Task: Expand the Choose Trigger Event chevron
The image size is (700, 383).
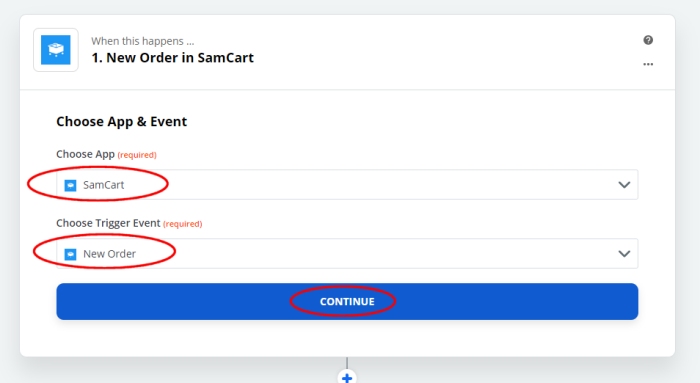Action: click(624, 254)
